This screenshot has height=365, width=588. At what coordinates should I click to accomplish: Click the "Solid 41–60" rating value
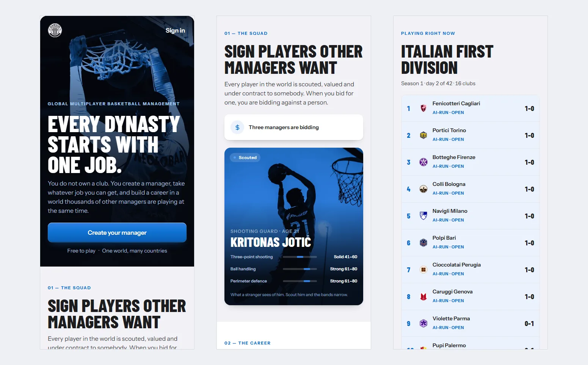click(x=345, y=257)
